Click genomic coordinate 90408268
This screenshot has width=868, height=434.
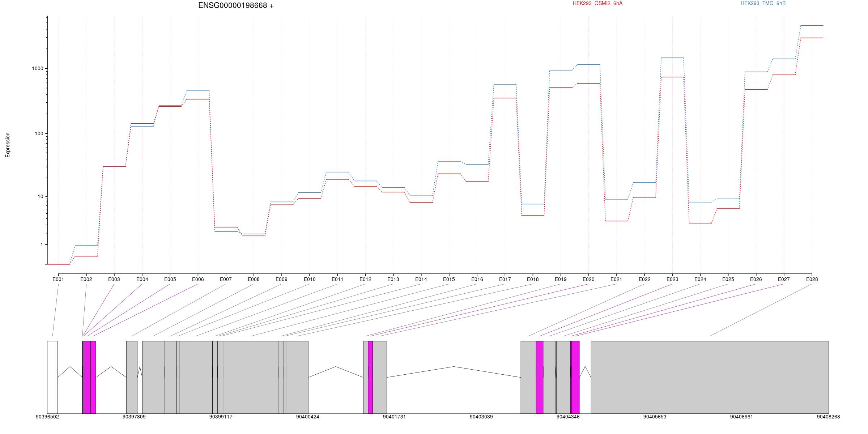[x=829, y=417]
